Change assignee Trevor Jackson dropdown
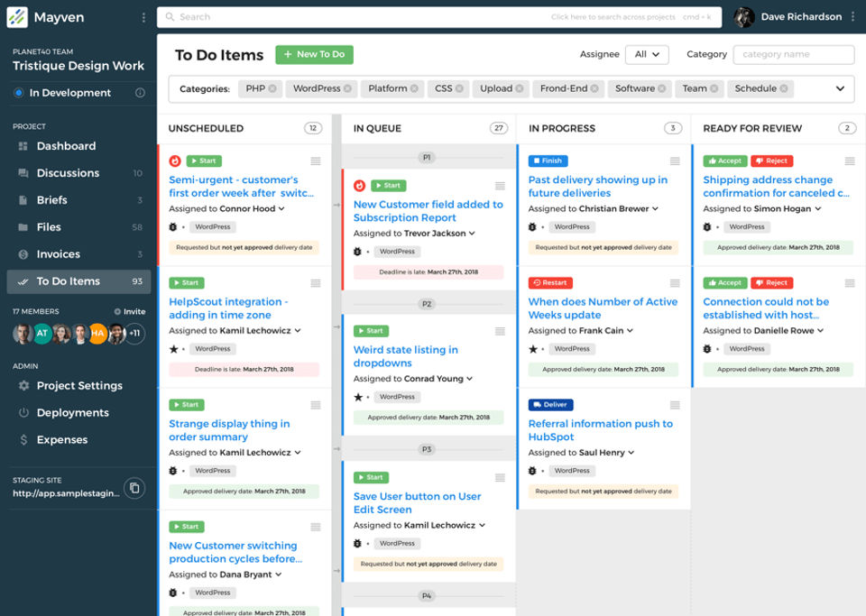Image resolution: width=866 pixels, height=616 pixels. pos(439,234)
